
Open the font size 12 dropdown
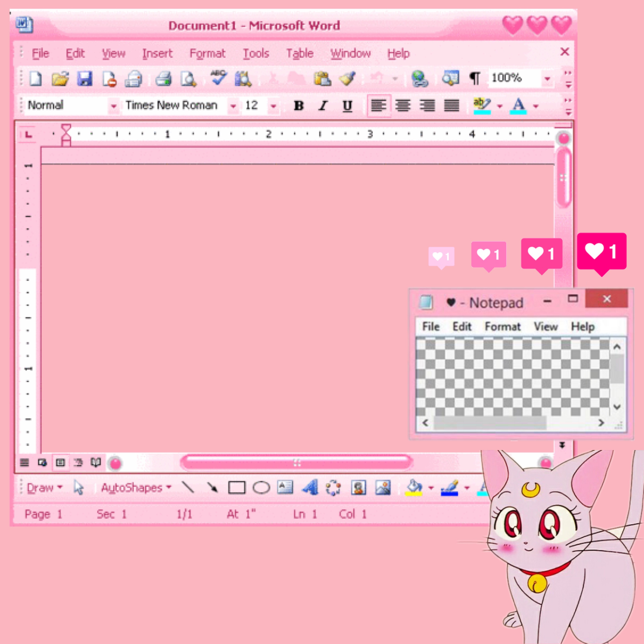click(274, 106)
